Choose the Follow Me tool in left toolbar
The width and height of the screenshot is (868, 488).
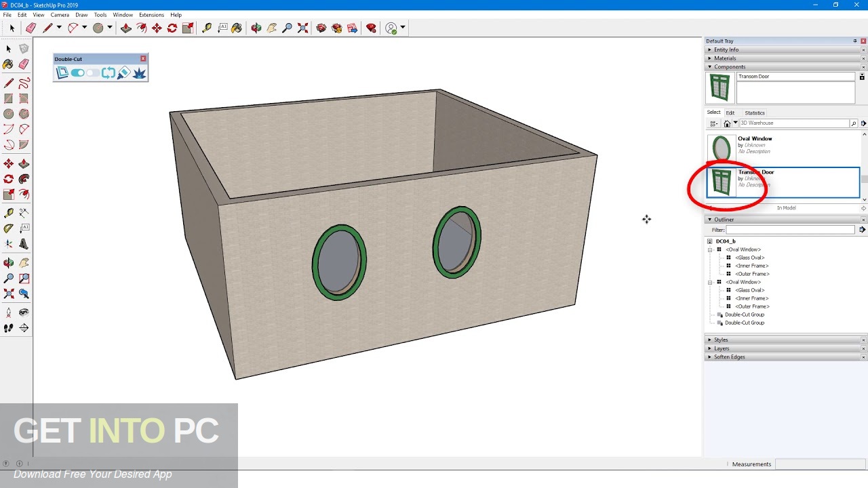tap(24, 179)
